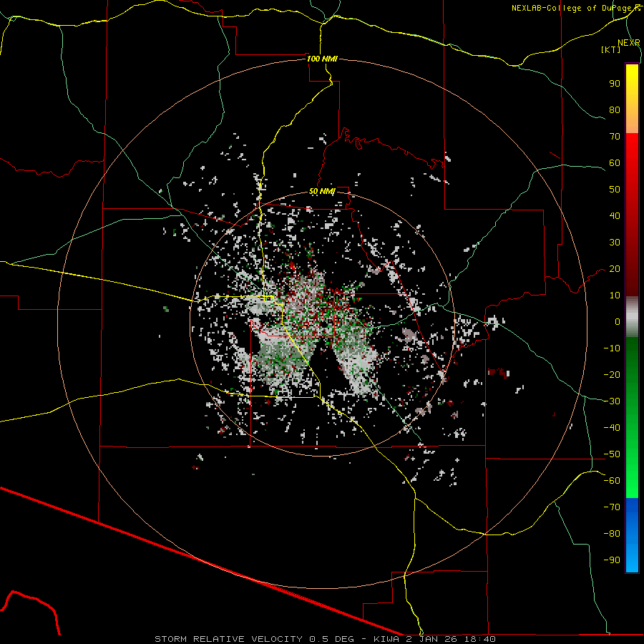Select the 20 value on velocity scale
This screenshot has width=644, height=644.
click(x=615, y=269)
